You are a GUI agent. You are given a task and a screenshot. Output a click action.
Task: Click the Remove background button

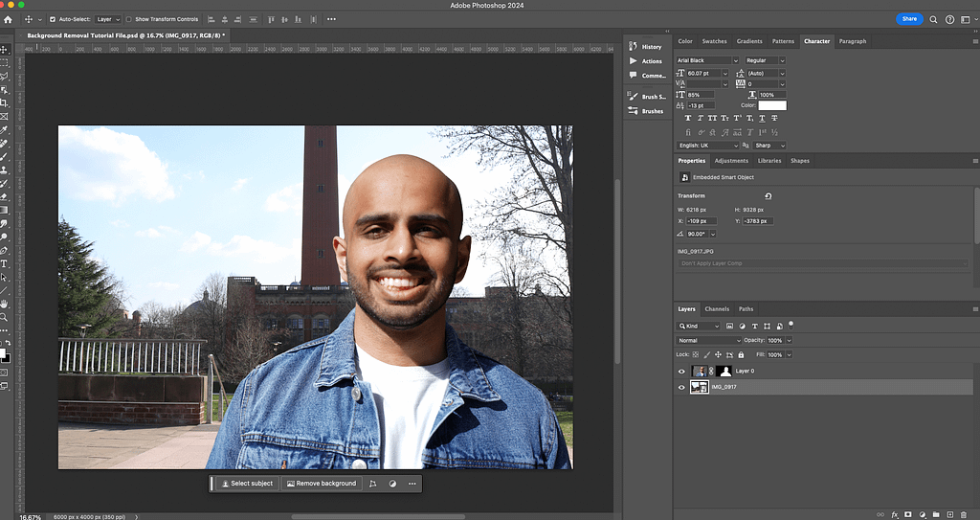coord(321,484)
